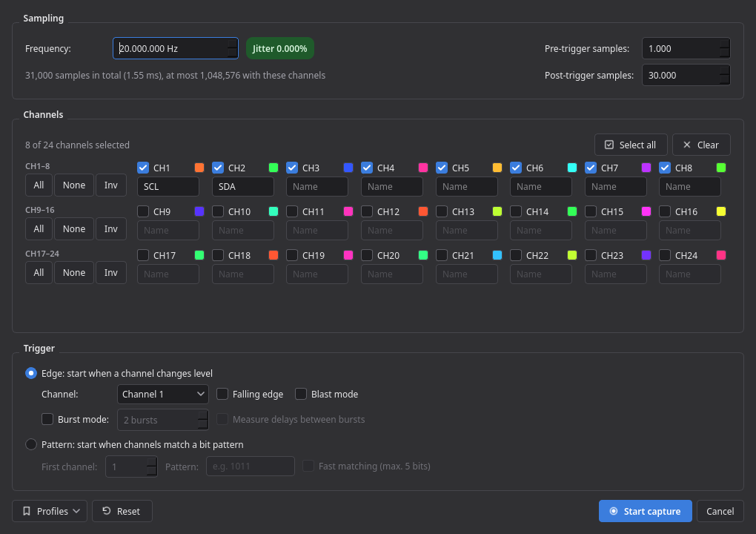Change the CH7 purple color swatch
The width and height of the screenshot is (756, 534).
click(x=646, y=168)
